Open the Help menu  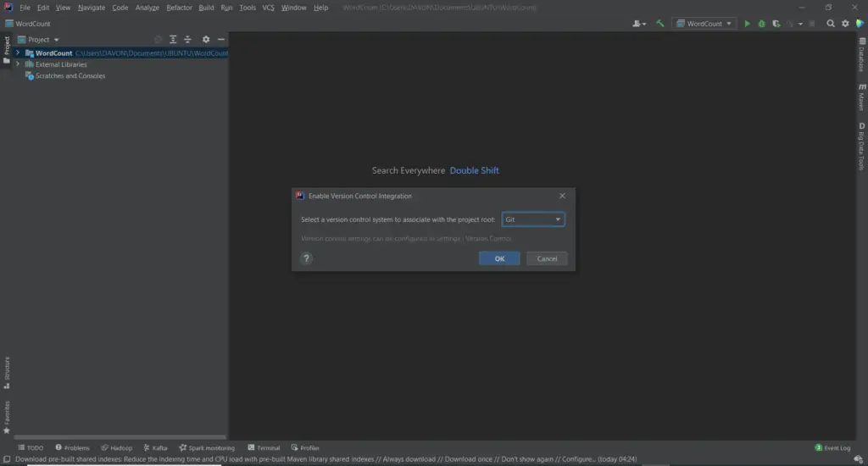click(321, 8)
